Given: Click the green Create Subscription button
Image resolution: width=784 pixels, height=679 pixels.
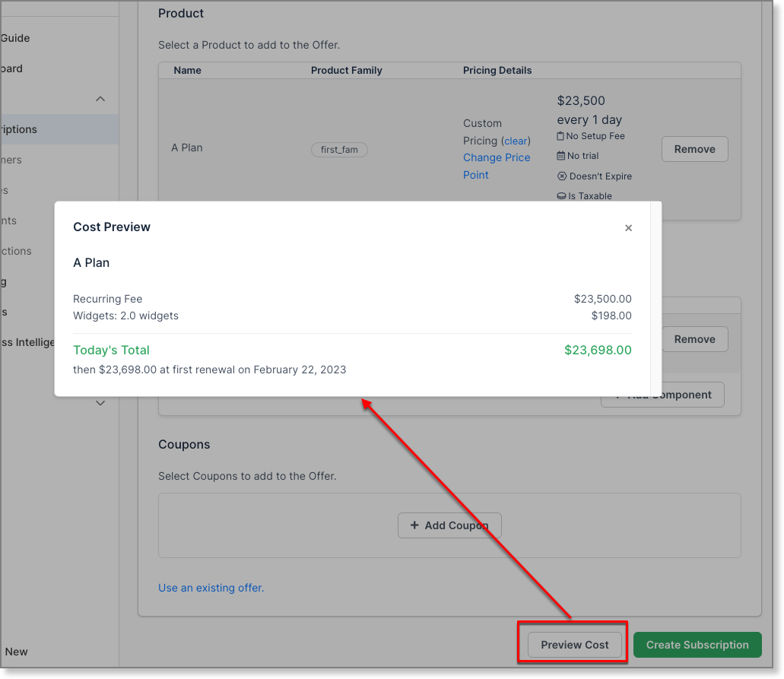Looking at the screenshot, I should pos(697,644).
